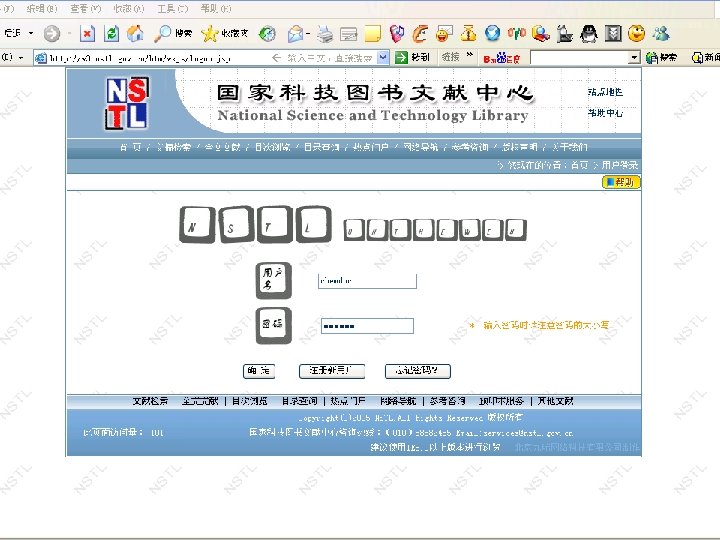The image size is (720, 540).
Task: Click the 忘记密码? forgot password button
Action: 418,371
